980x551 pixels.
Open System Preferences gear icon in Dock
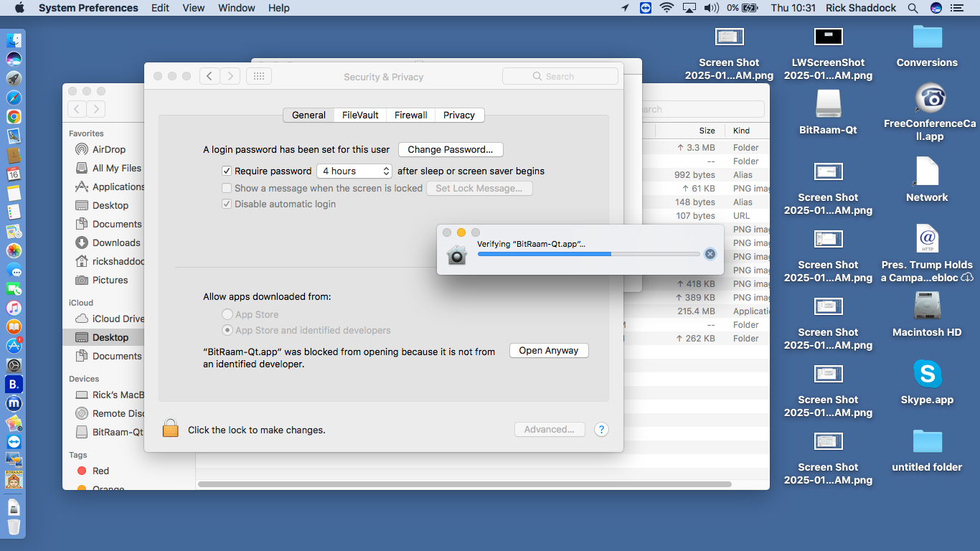pyautogui.click(x=14, y=365)
